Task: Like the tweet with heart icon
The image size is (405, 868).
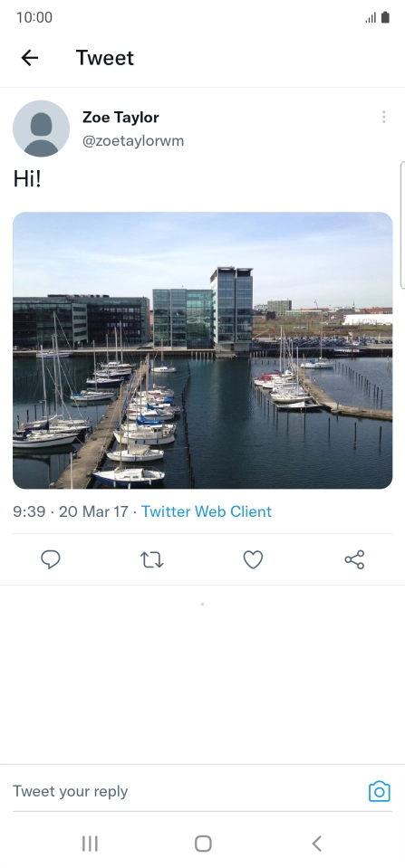Action: pyautogui.click(x=253, y=559)
